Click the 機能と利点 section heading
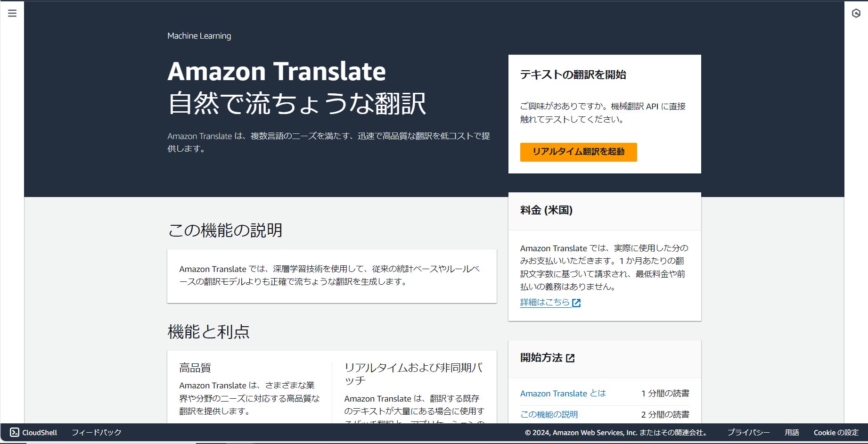 (209, 332)
